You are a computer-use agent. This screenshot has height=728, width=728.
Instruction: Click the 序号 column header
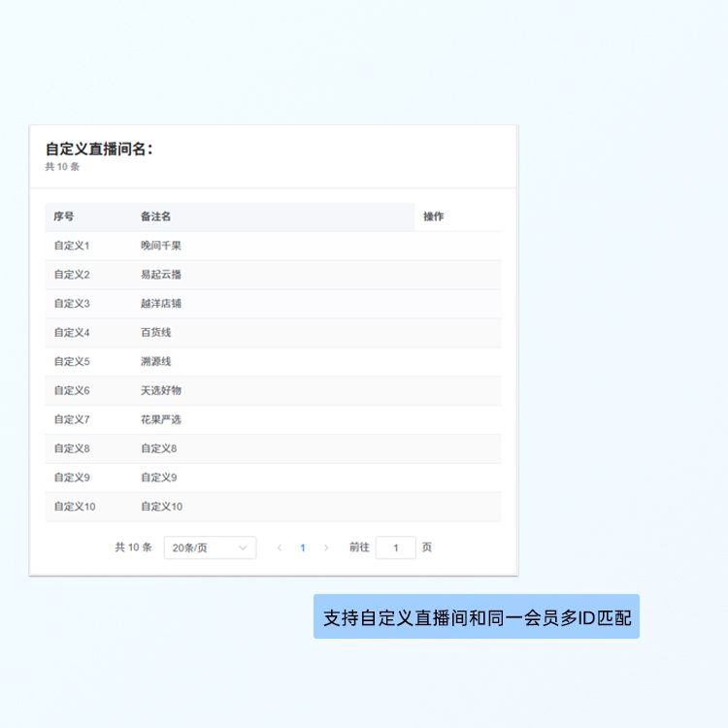point(64,216)
